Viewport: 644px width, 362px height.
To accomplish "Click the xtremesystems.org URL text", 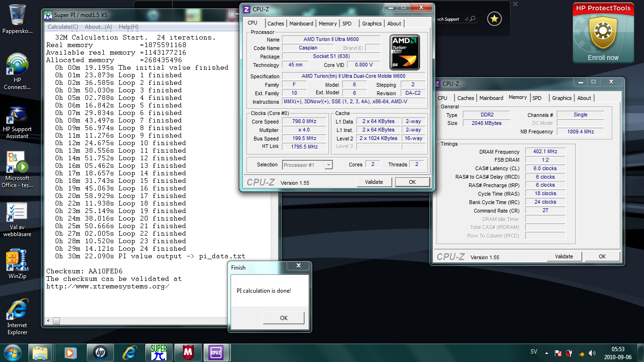I will click(x=108, y=286).
